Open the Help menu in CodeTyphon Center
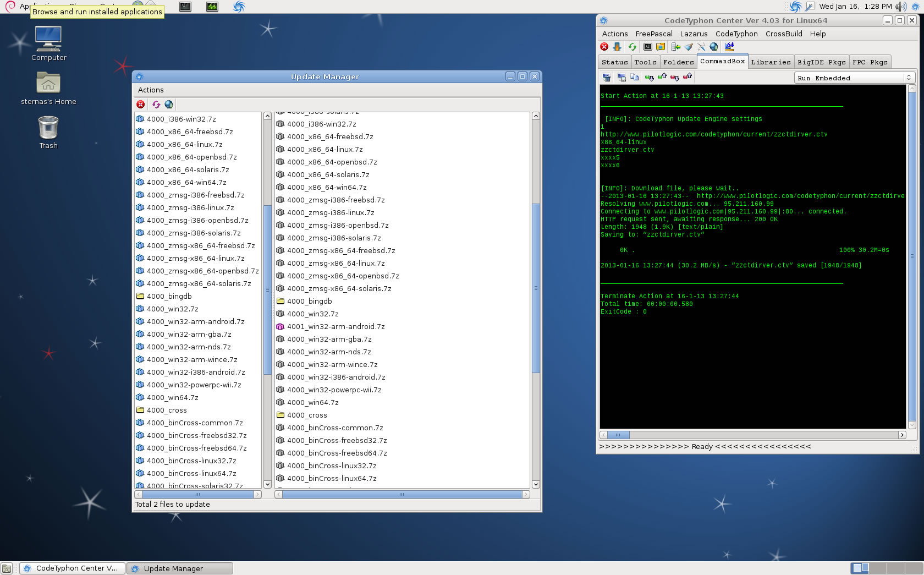 818,34
